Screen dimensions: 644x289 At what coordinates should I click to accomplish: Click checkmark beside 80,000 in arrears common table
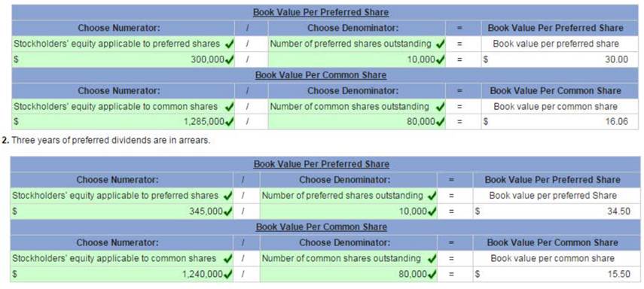(432, 274)
